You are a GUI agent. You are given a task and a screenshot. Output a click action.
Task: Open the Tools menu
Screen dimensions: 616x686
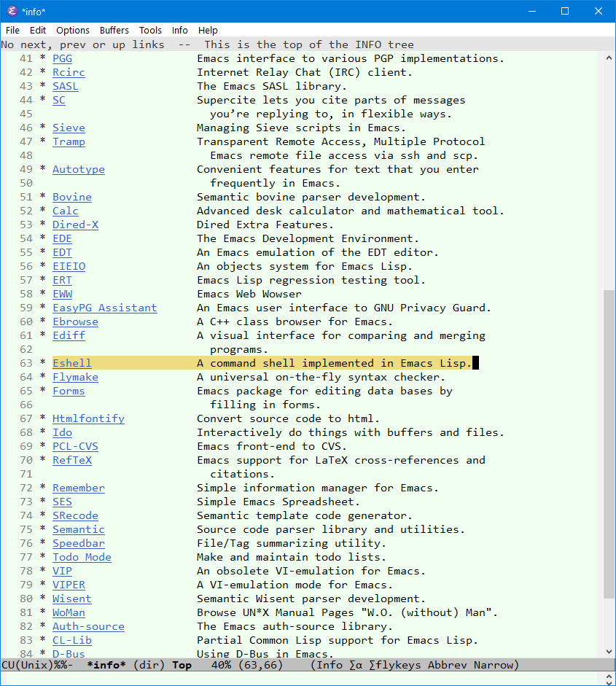(150, 30)
